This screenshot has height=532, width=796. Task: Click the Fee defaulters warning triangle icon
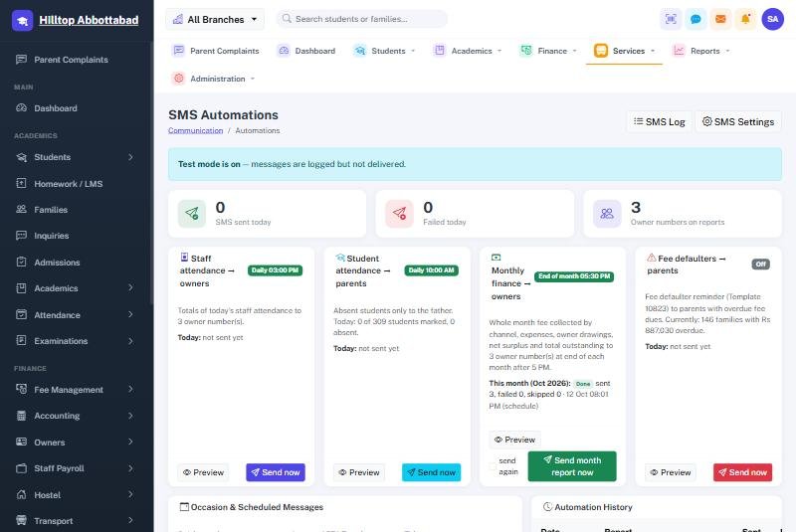click(652, 258)
